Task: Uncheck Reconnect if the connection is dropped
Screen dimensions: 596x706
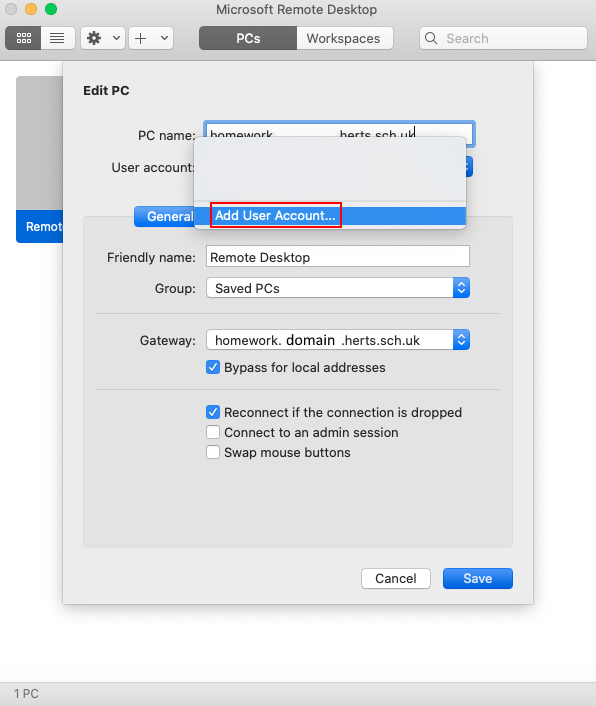Action: [213, 412]
